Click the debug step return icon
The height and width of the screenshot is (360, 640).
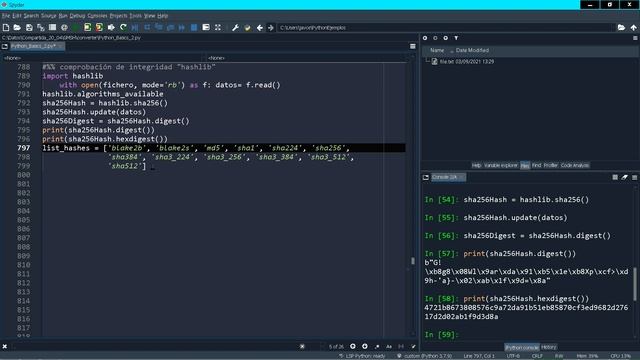click(x=170, y=27)
